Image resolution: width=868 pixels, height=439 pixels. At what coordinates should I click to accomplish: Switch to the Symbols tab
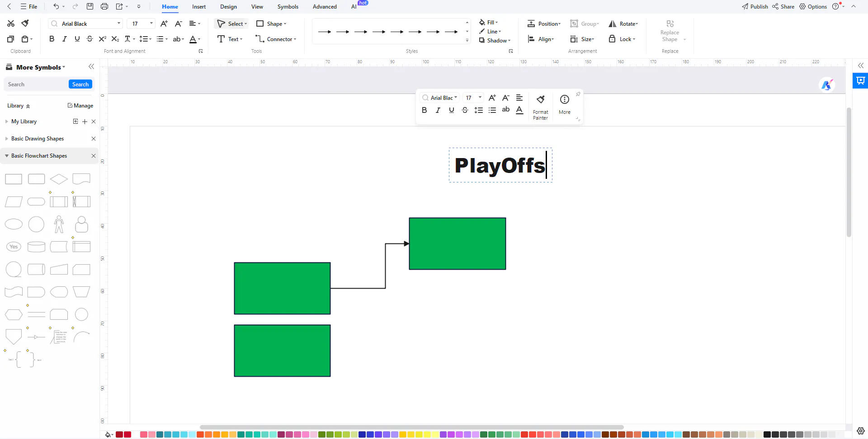[x=288, y=7]
